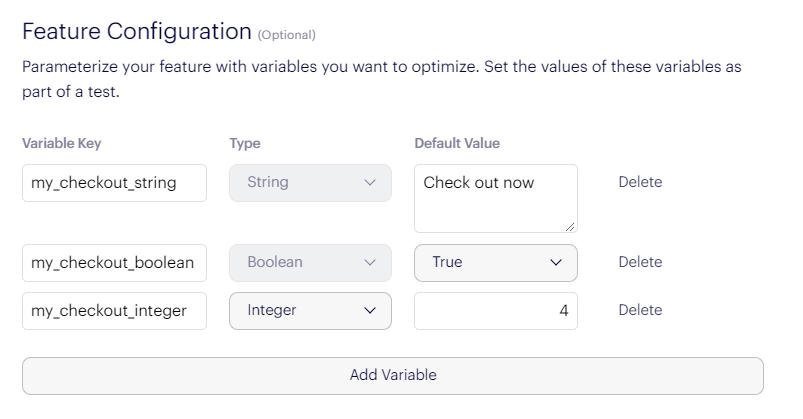Open the True default value dropdown
Viewport: 803px width, 419px height.
496,262
